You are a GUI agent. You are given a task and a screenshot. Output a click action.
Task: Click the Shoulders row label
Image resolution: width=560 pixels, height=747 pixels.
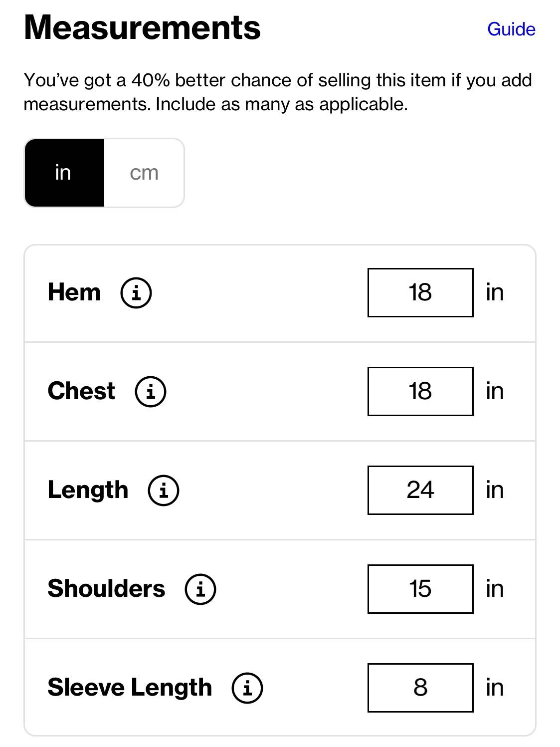point(106,589)
